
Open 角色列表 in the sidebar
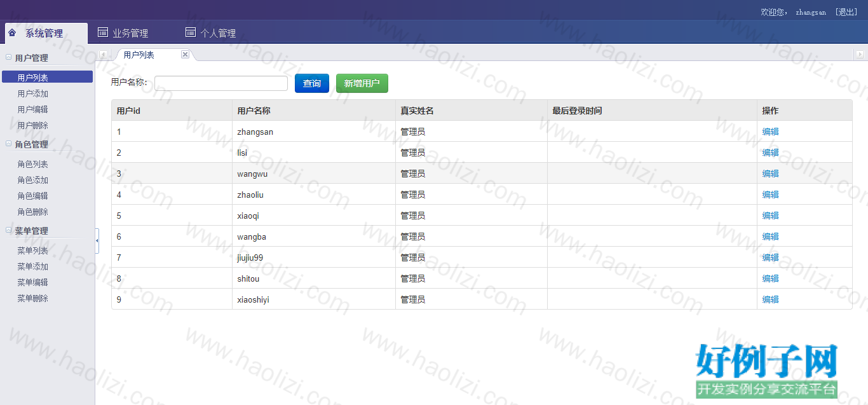click(x=33, y=164)
